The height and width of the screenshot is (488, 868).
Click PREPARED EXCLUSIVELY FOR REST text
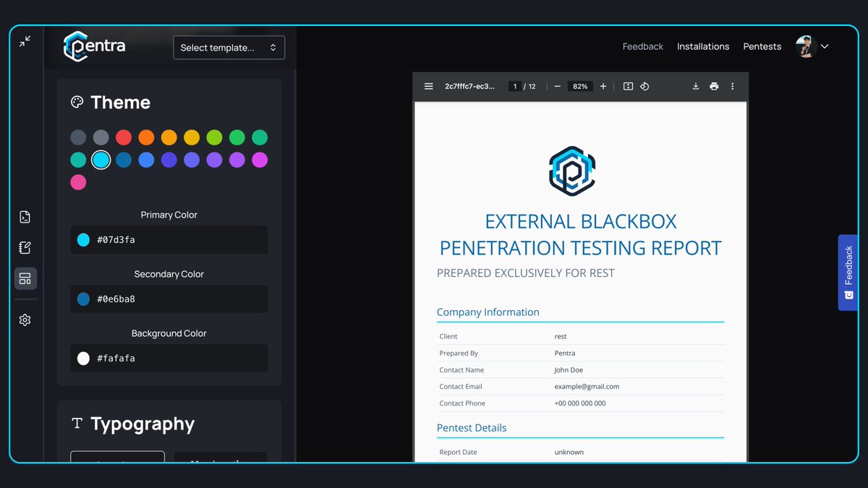point(526,273)
